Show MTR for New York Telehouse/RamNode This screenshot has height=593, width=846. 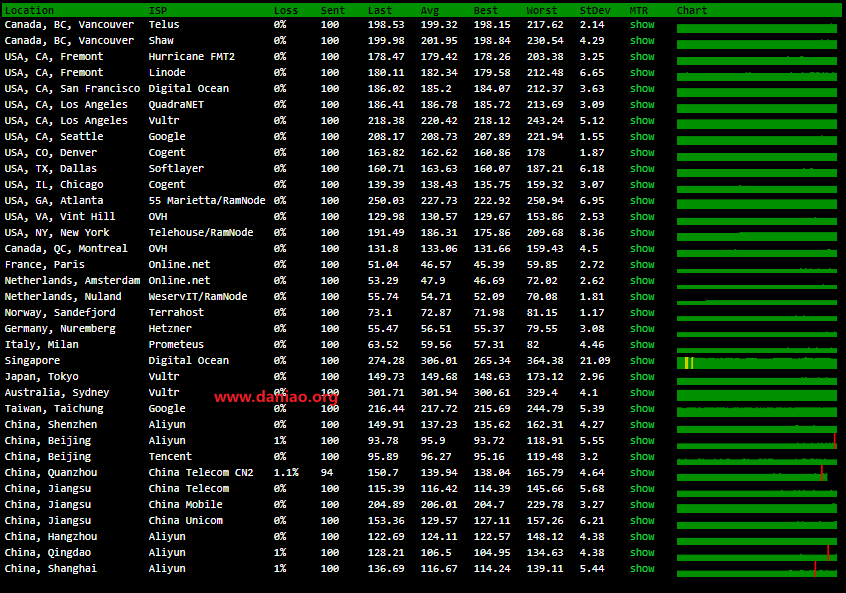click(x=642, y=233)
